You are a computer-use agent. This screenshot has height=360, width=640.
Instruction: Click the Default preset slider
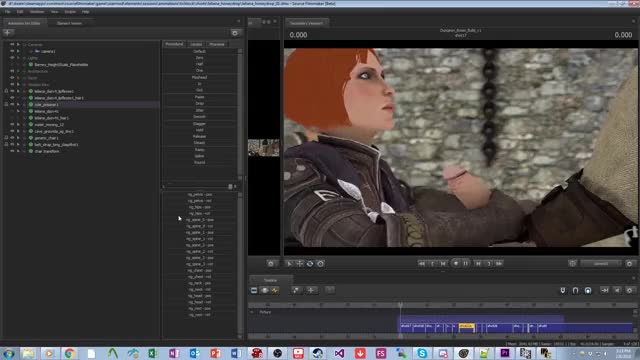click(x=200, y=51)
